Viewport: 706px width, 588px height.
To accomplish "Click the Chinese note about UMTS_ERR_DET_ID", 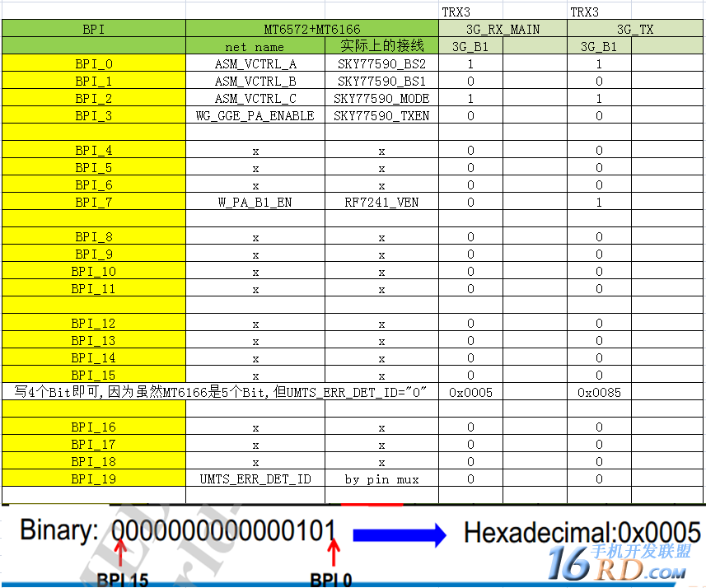I will [220, 392].
